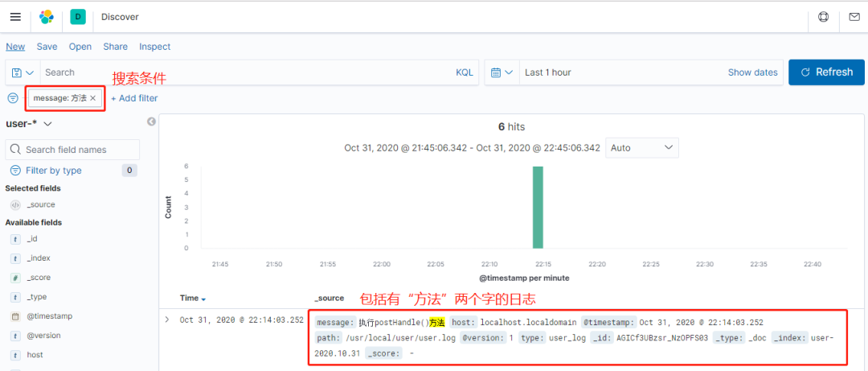Screen dimensions: 868x371
Task: Sort by Time column arrow
Action: [203, 299]
